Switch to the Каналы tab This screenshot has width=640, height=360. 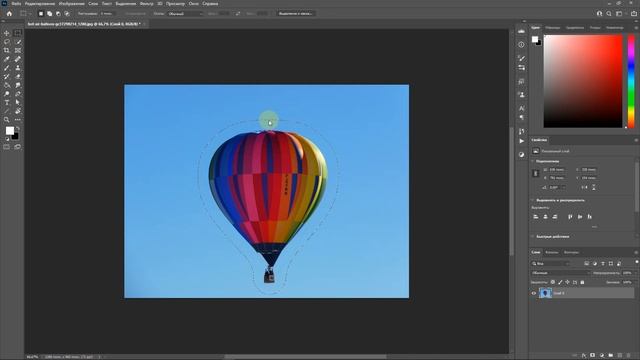pyautogui.click(x=551, y=253)
